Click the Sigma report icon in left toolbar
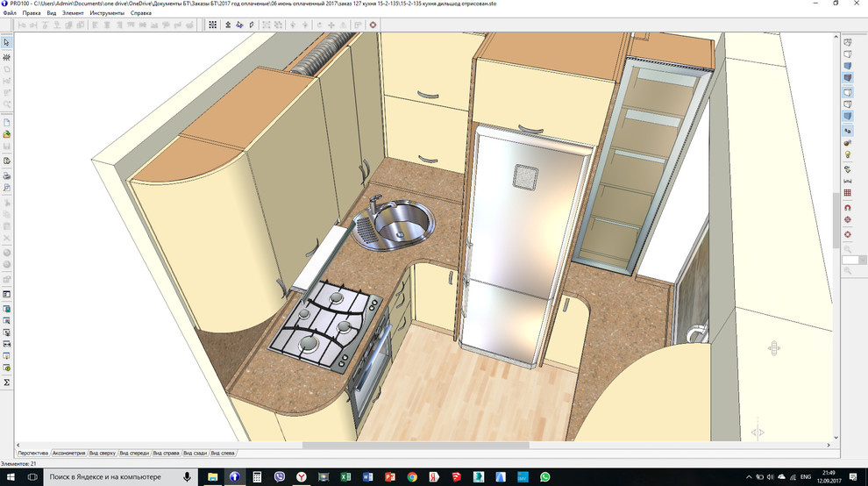Image resolution: width=868 pixels, height=486 pixels. pyautogui.click(x=7, y=382)
